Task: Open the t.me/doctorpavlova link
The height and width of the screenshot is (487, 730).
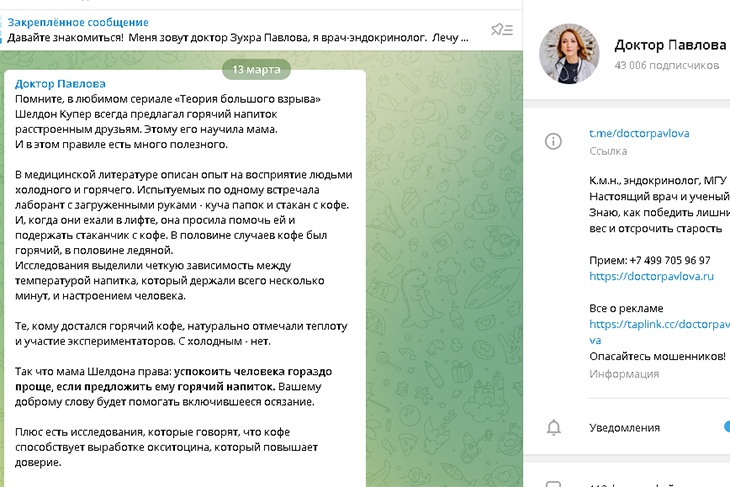Action: pos(639,133)
